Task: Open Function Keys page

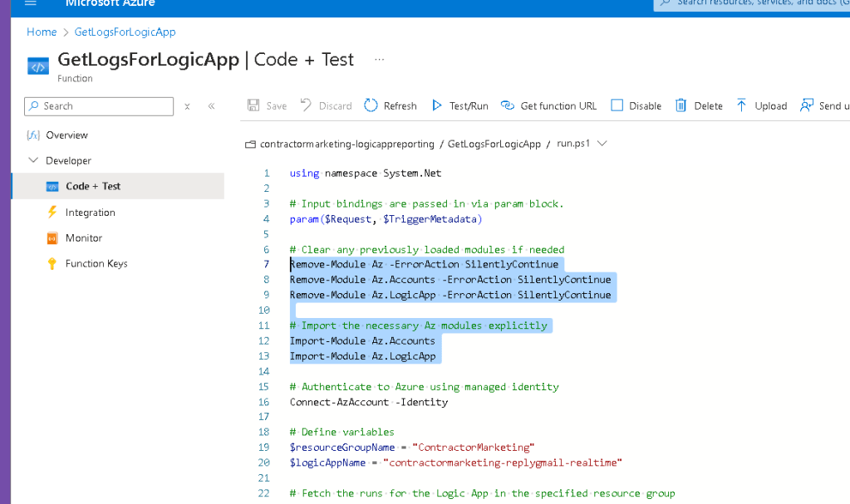Action: tap(96, 263)
